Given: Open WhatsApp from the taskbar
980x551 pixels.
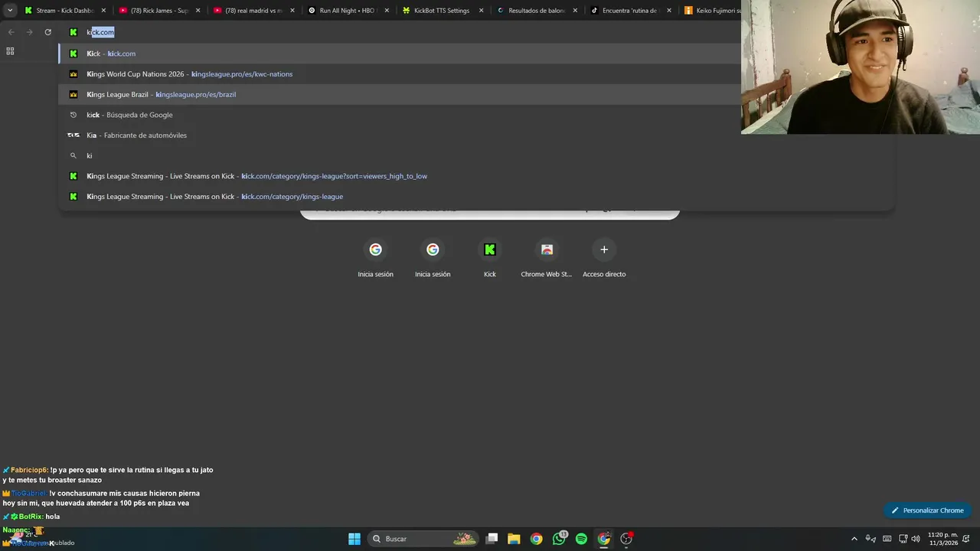Looking at the screenshot, I should pyautogui.click(x=559, y=539).
